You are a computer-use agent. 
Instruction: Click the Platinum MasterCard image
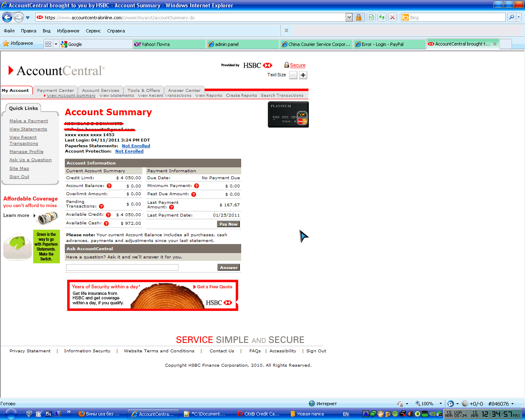288,114
